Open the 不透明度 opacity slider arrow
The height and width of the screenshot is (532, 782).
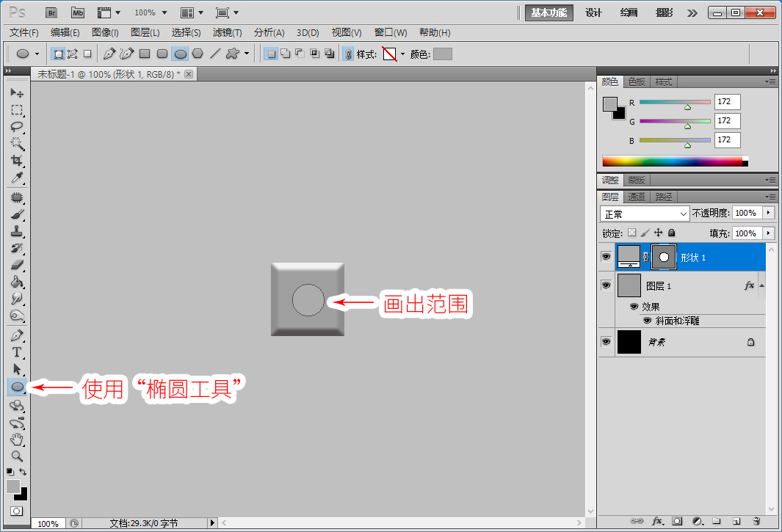[x=769, y=212]
